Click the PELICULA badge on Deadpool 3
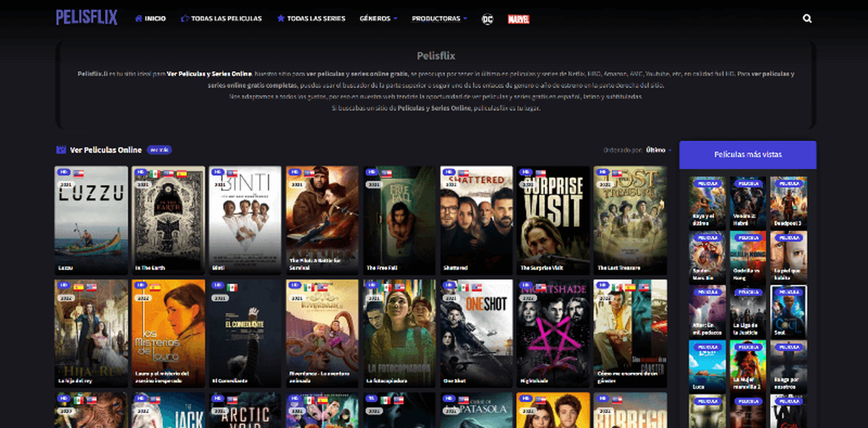The height and width of the screenshot is (428, 868). click(788, 184)
